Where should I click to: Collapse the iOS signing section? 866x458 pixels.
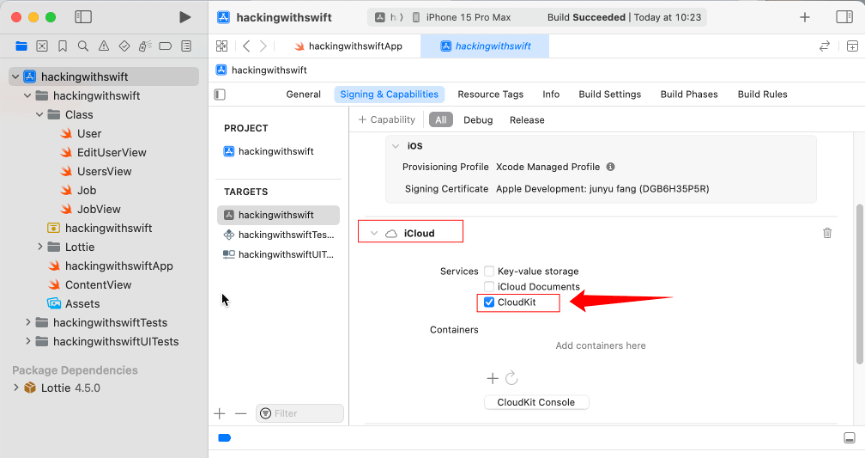[395, 146]
